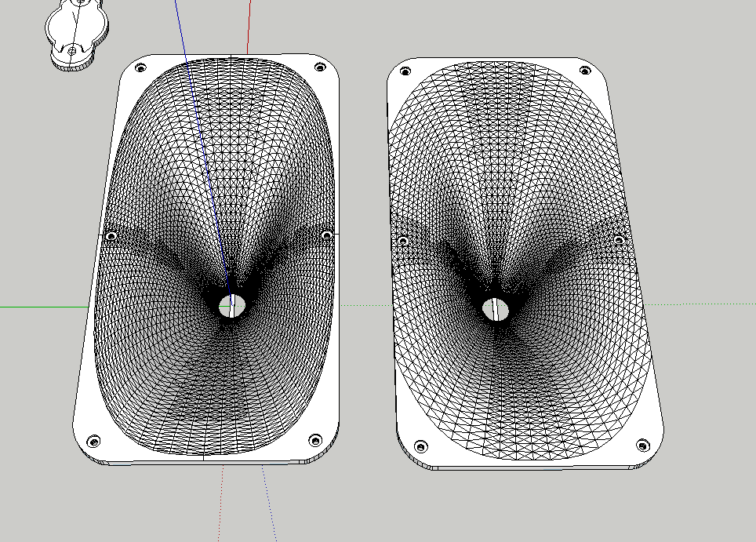Pick top-left screw hole on right horn plate
Image resolution: width=756 pixels, height=542 pixels.
tap(405, 71)
